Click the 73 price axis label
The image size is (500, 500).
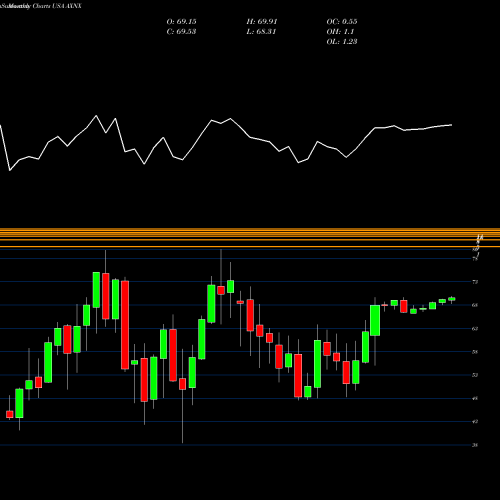click(x=475, y=282)
